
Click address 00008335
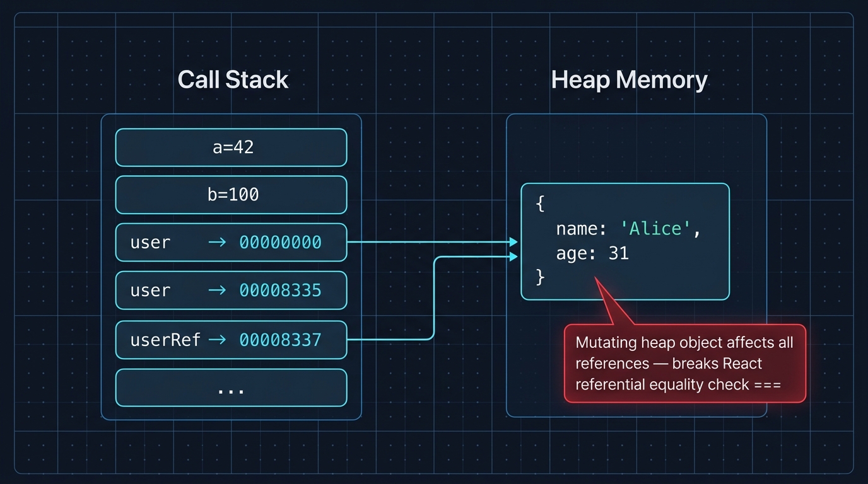click(280, 290)
